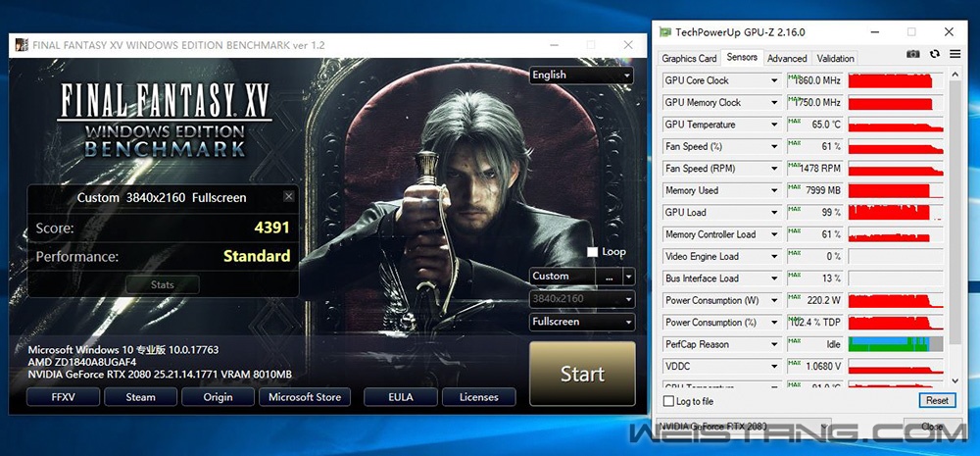
Task: Click the 65.0 °C temperature value
Action: pyautogui.click(x=826, y=125)
